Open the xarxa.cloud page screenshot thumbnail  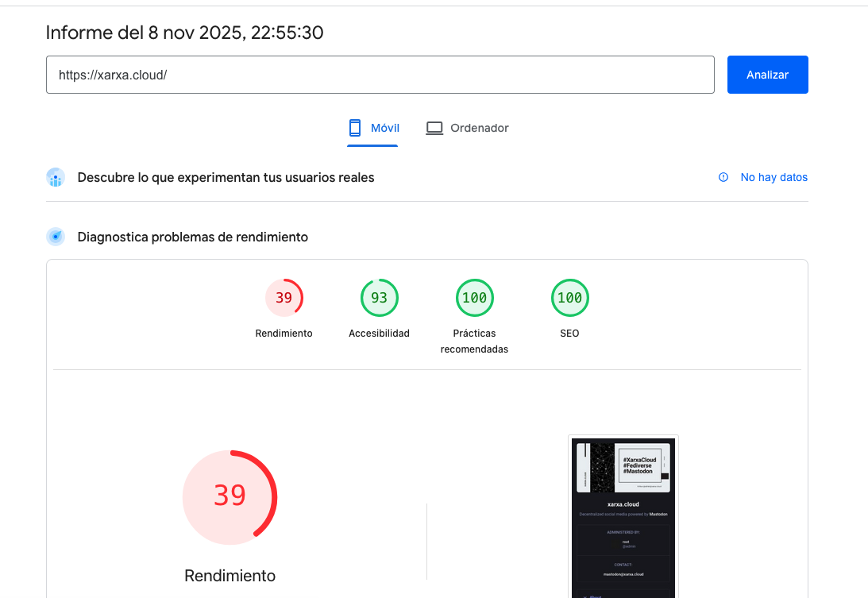click(x=623, y=516)
